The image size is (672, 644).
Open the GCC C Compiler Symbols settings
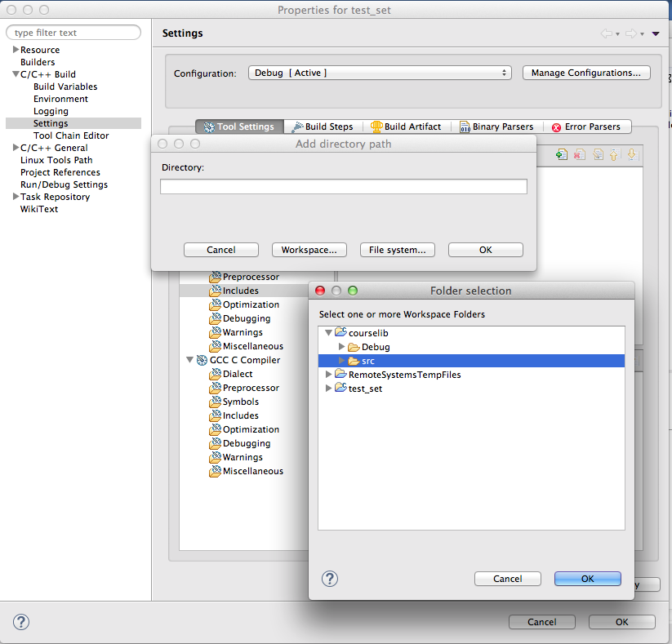tap(241, 402)
